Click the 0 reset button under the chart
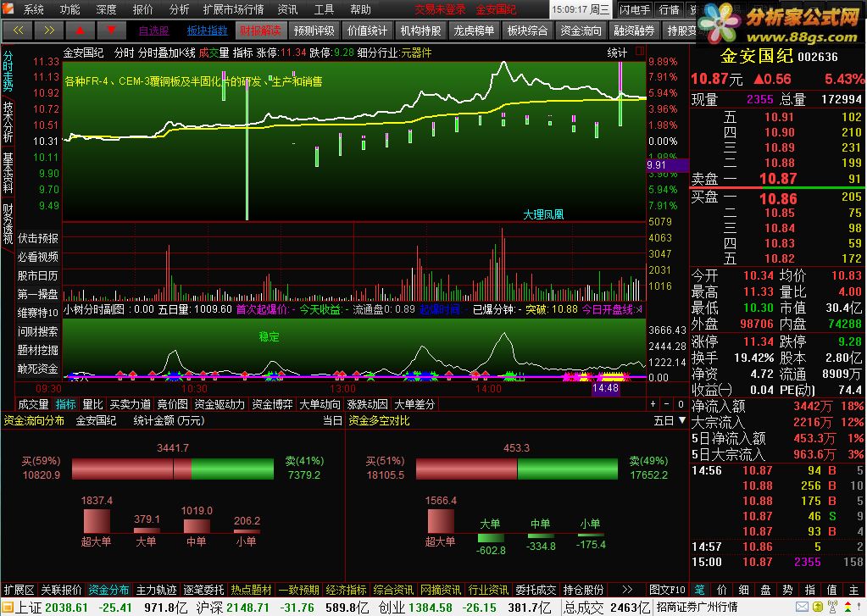Screen dimensions: 867x616 point(681,404)
